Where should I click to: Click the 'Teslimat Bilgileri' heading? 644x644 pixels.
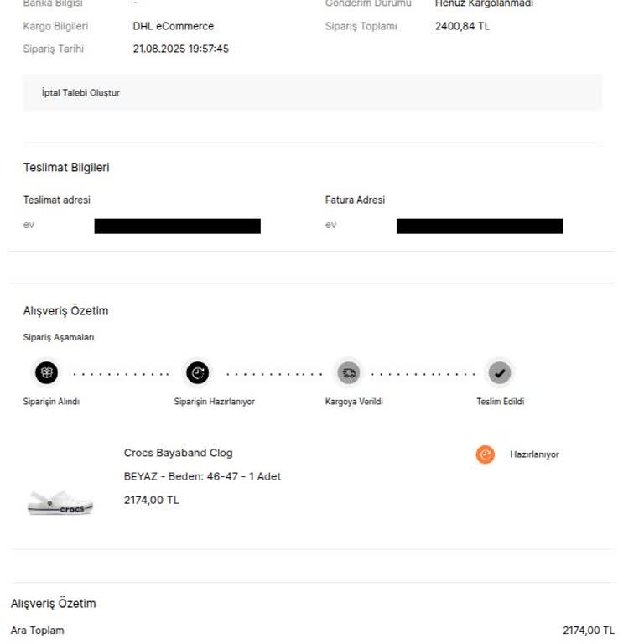pyautogui.click(x=66, y=168)
